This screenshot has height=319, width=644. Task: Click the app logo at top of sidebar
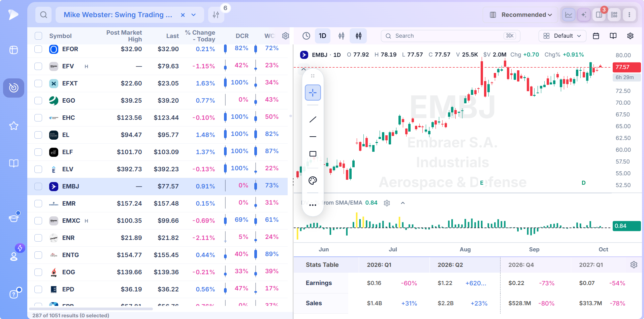[13, 14]
